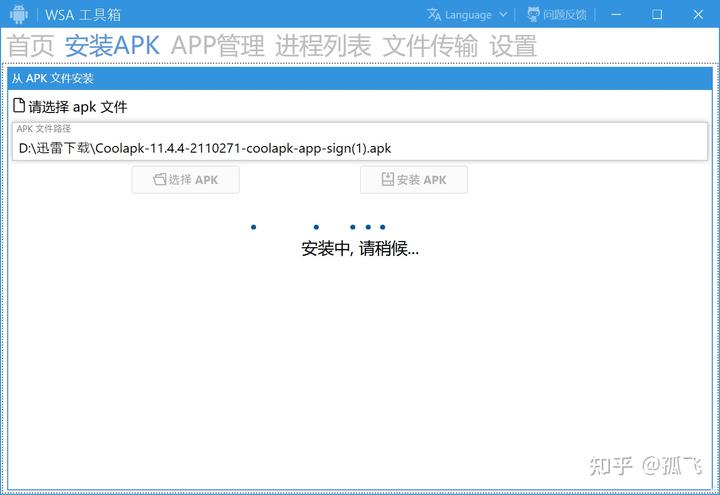Image resolution: width=720 pixels, height=495 pixels.
Task: Close the WSA 工具箱 window
Action: (x=698, y=14)
